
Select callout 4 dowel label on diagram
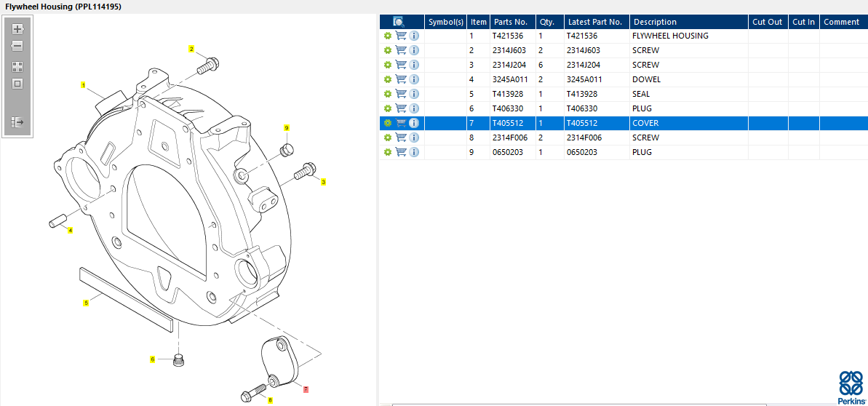pos(71,230)
